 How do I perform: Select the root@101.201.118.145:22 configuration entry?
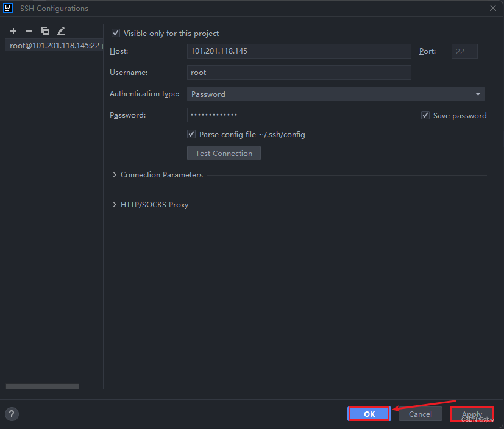(53, 45)
